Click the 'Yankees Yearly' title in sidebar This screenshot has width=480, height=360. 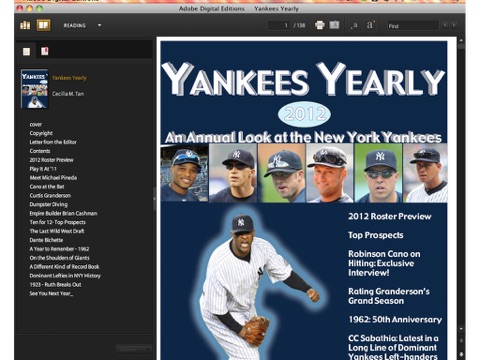coord(69,78)
